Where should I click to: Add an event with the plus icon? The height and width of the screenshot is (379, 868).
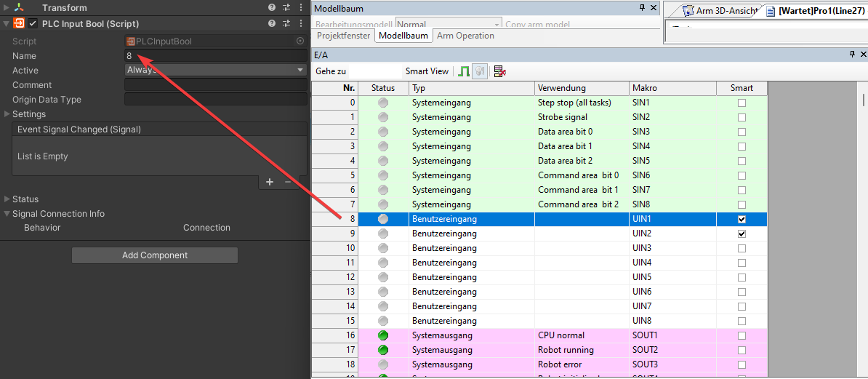[x=269, y=182]
